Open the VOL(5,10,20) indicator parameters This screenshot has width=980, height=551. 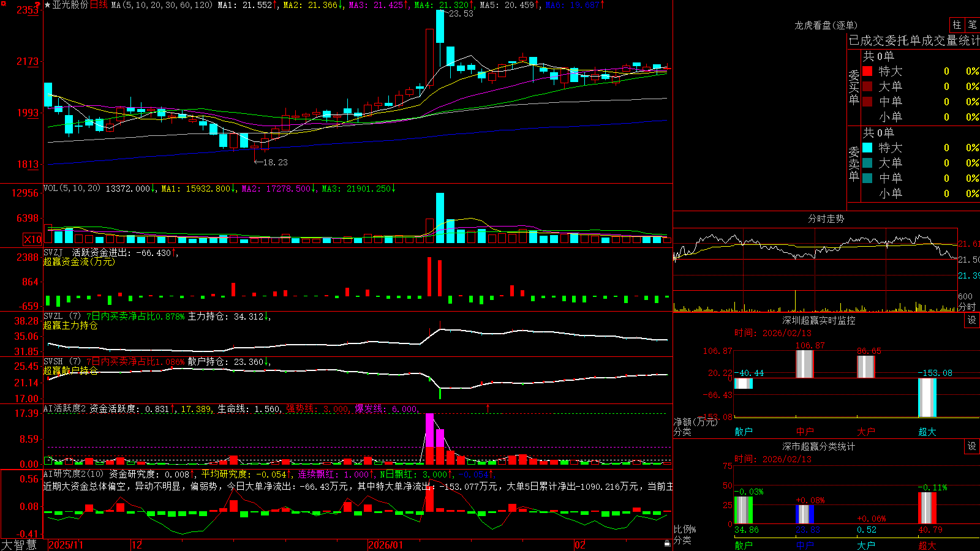pos(72,188)
